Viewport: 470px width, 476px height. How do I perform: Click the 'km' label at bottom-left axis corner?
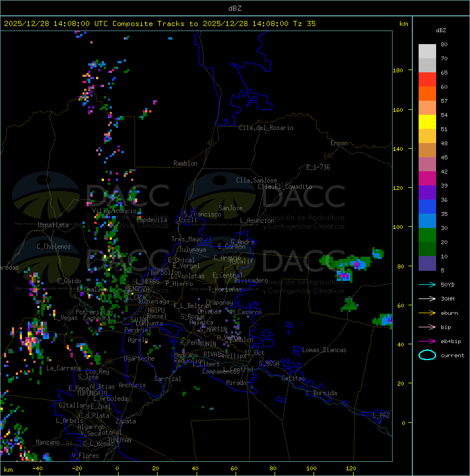(x=8, y=470)
